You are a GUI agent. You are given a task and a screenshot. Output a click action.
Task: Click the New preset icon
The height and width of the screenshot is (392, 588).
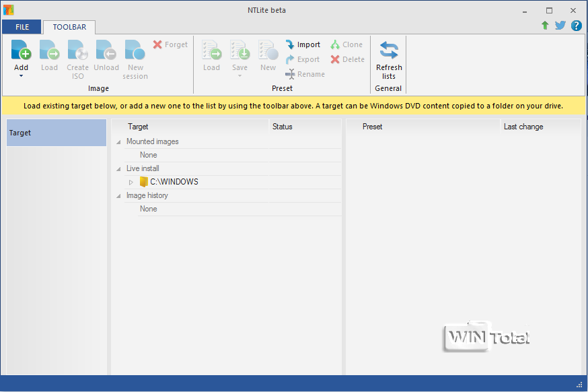point(268,50)
